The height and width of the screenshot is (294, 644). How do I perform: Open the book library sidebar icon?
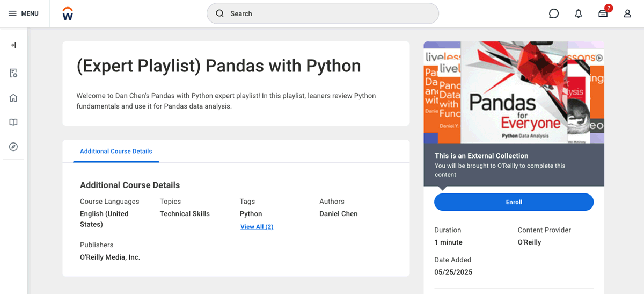coord(13,122)
